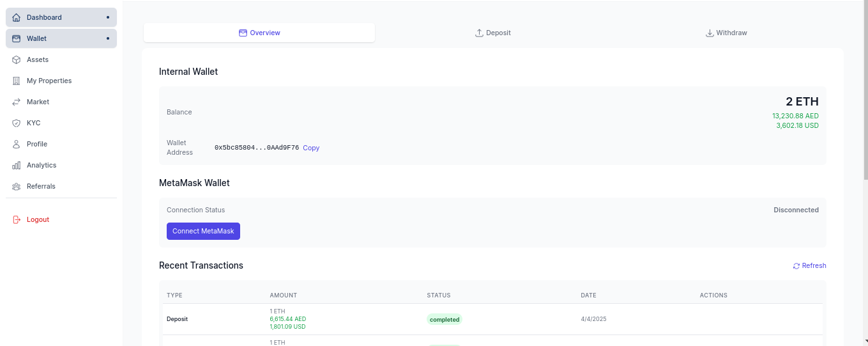Open the KYC page
This screenshot has width=868, height=346.
61,123
